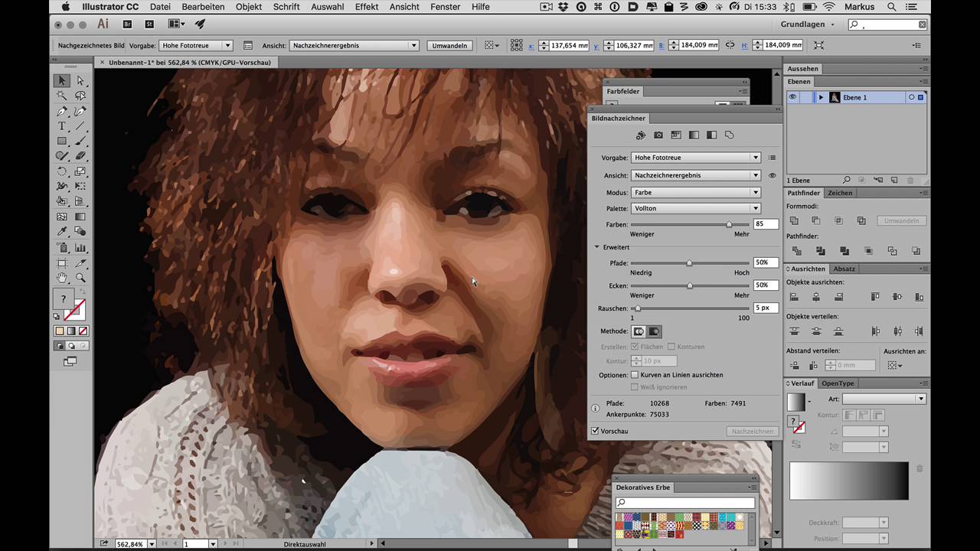The width and height of the screenshot is (980, 551).
Task: Open the Modus dropdown
Action: (695, 193)
